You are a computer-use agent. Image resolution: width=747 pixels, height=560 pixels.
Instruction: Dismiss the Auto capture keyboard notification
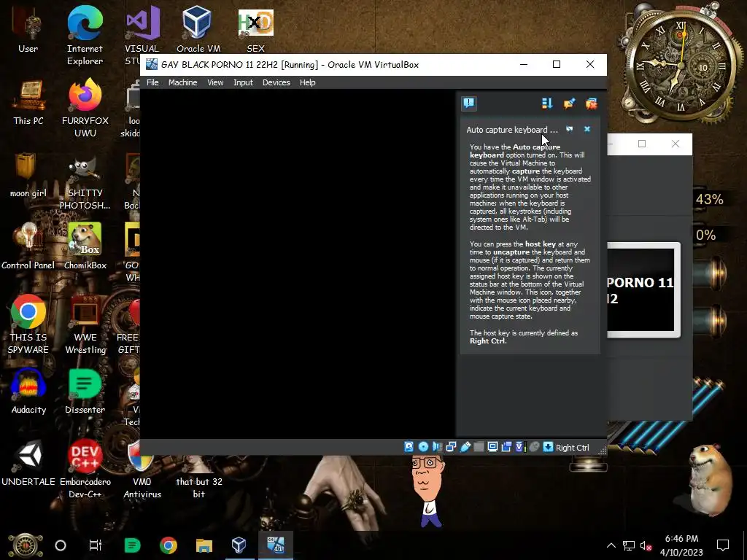point(587,130)
